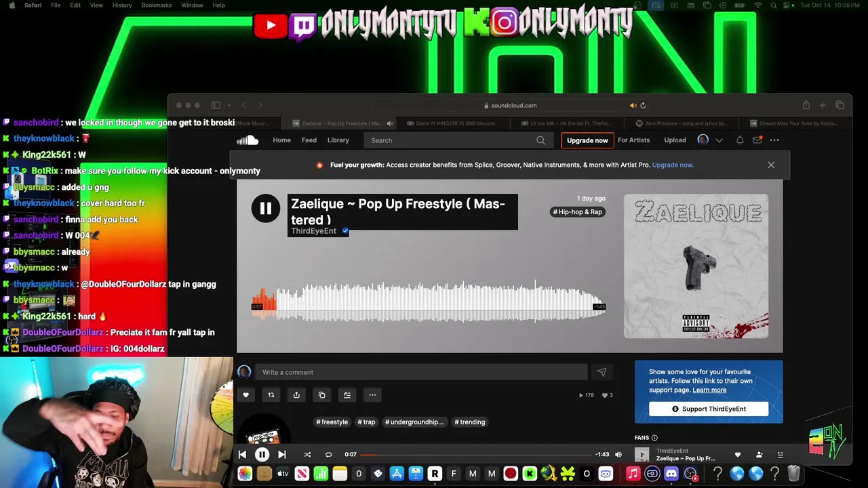Like the track with the heart under comments
The width and height of the screenshot is (868, 488).
[246, 395]
